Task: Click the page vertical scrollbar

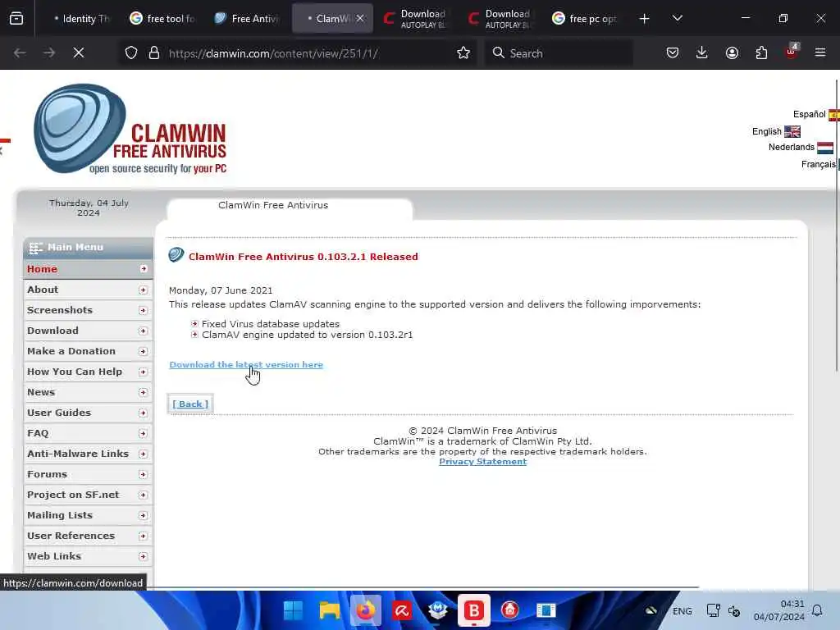Action: [836, 225]
